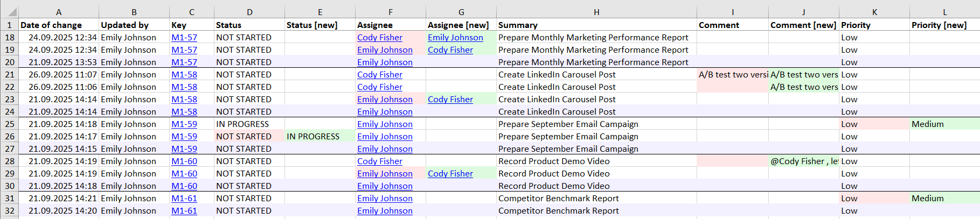The height and width of the screenshot is (219, 980).
Task: Click the Cody Fisher assignee link in row 21
Action: (x=380, y=75)
